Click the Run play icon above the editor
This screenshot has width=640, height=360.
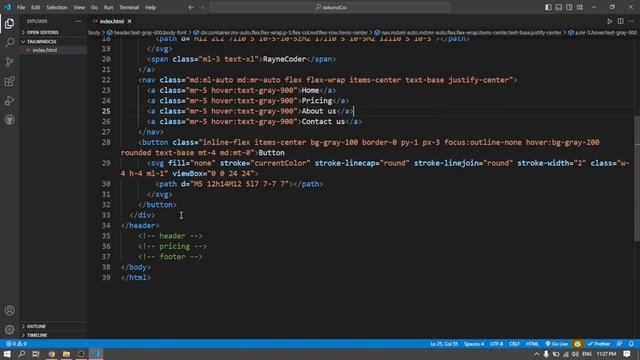[609, 21]
